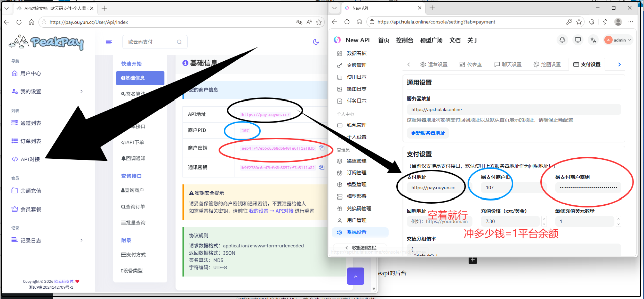Click the language switch icon in New API
This screenshot has height=299, width=644.
tap(593, 40)
